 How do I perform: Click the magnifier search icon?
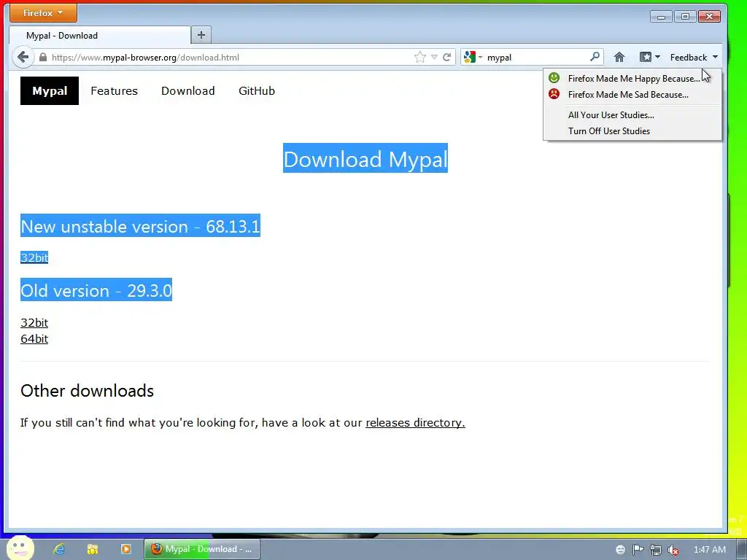click(x=595, y=57)
